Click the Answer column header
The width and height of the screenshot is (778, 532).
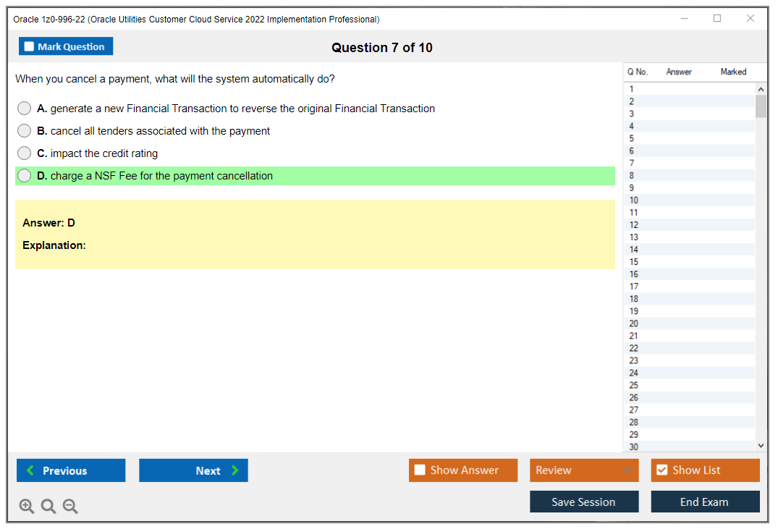(679, 72)
